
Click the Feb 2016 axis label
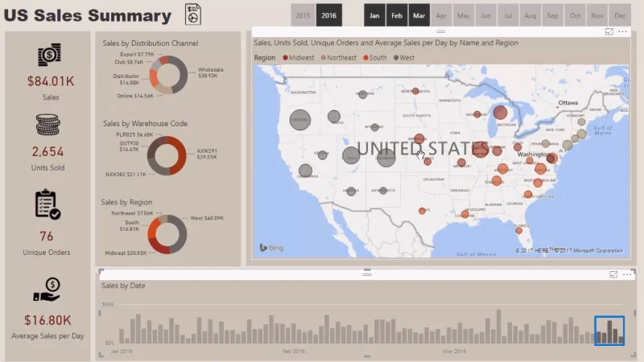(294, 352)
